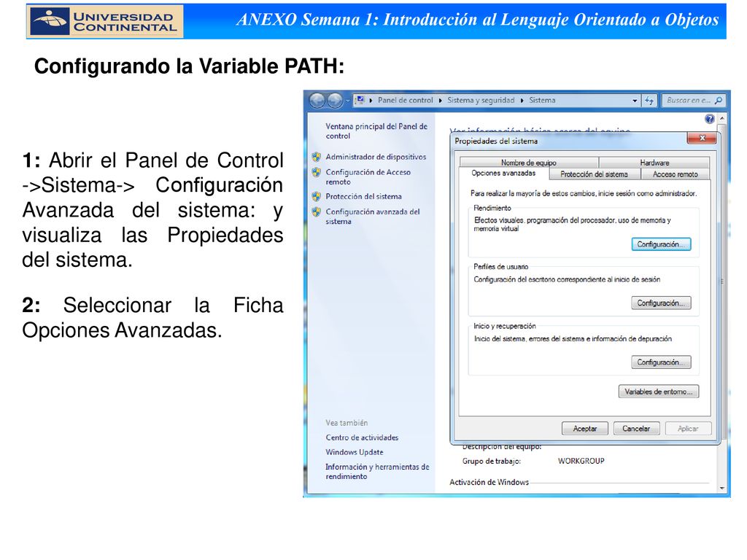This screenshot has height=560, width=747.
Task: Expand arrow before Panel de control breadcrumb
Action: [x=371, y=101]
